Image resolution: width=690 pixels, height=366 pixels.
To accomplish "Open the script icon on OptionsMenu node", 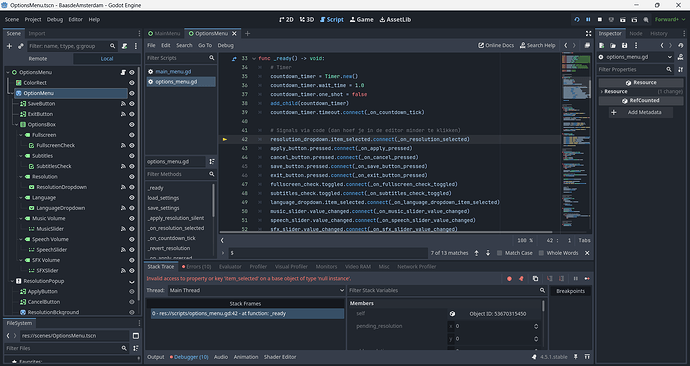I will pos(123,72).
